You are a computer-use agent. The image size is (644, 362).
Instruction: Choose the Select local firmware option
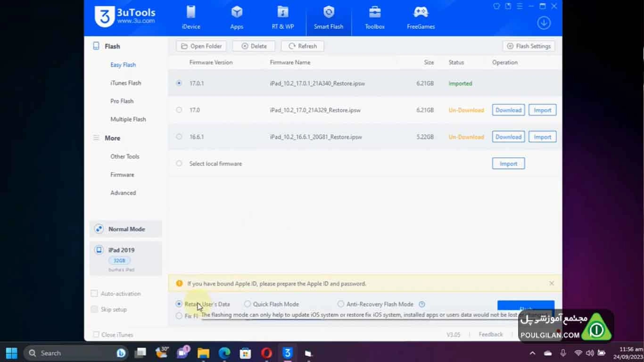(179, 164)
